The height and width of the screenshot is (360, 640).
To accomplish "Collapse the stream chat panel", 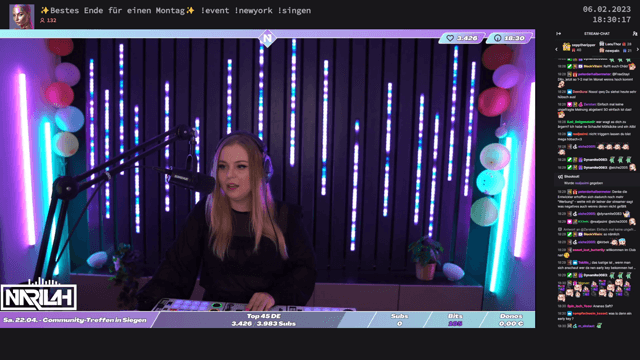I will click(x=558, y=34).
